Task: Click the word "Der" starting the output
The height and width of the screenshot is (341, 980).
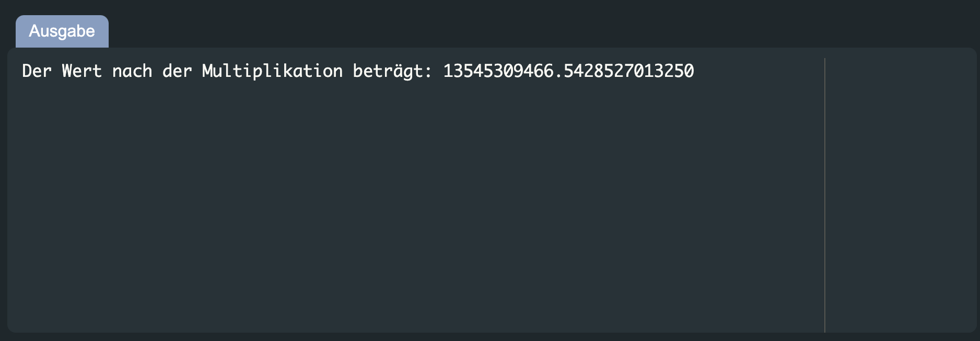Action: click(37, 71)
